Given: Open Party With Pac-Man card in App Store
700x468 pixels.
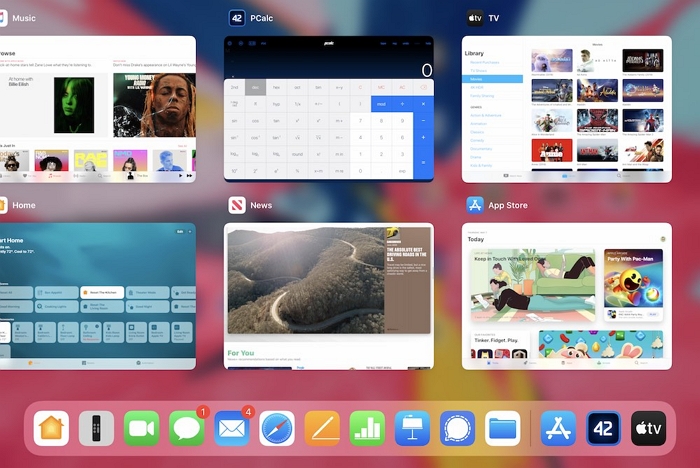Looking at the screenshot, I should click(633, 286).
